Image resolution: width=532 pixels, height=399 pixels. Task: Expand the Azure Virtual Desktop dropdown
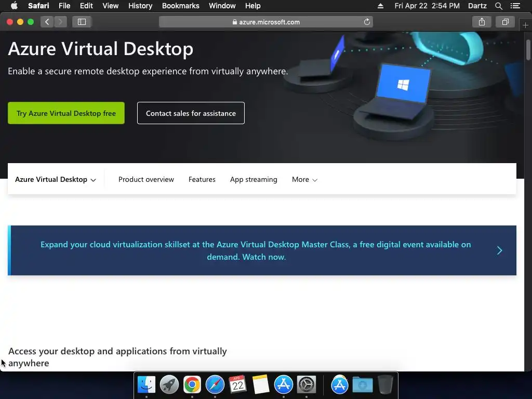[56, 179]
